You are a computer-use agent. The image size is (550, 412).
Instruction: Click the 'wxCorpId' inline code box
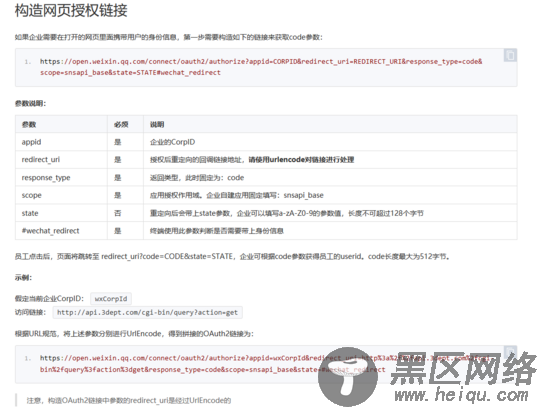(111, 299)
